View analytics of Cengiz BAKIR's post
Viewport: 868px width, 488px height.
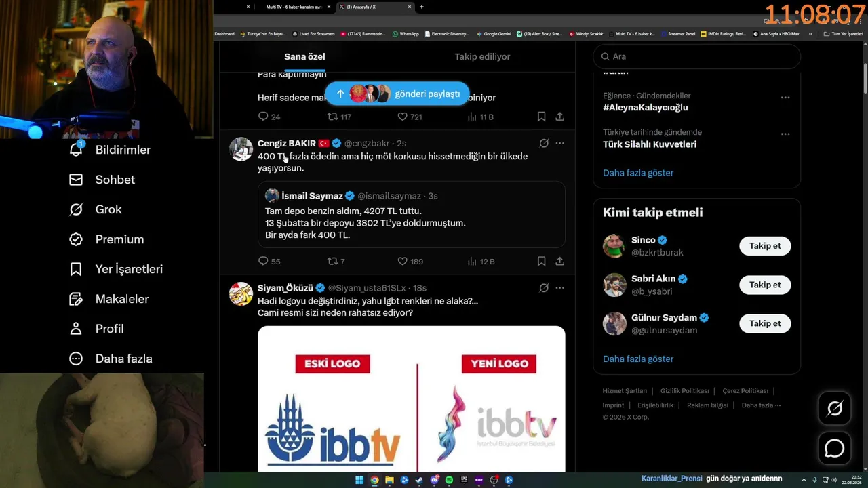(x=481, y=261)
